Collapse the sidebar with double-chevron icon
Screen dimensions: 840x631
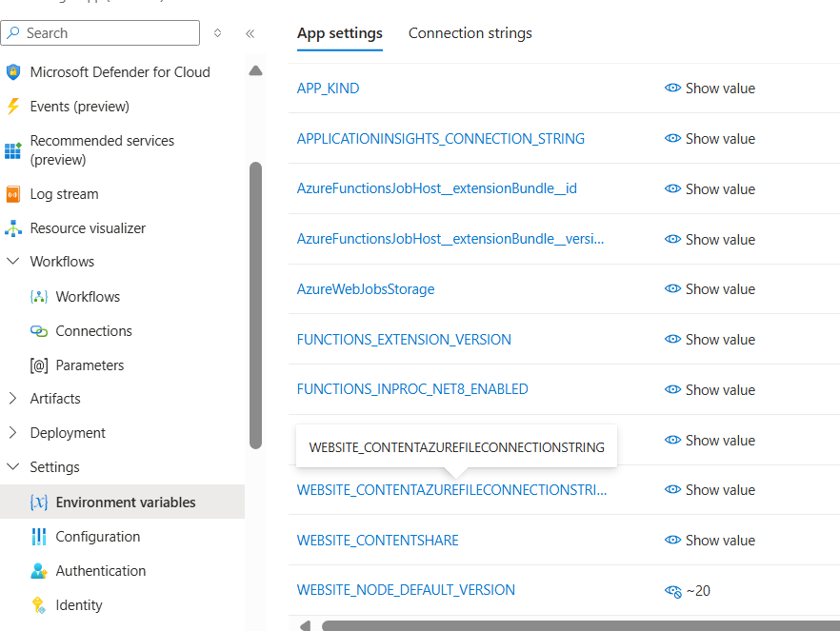click(x=250, y=33)
